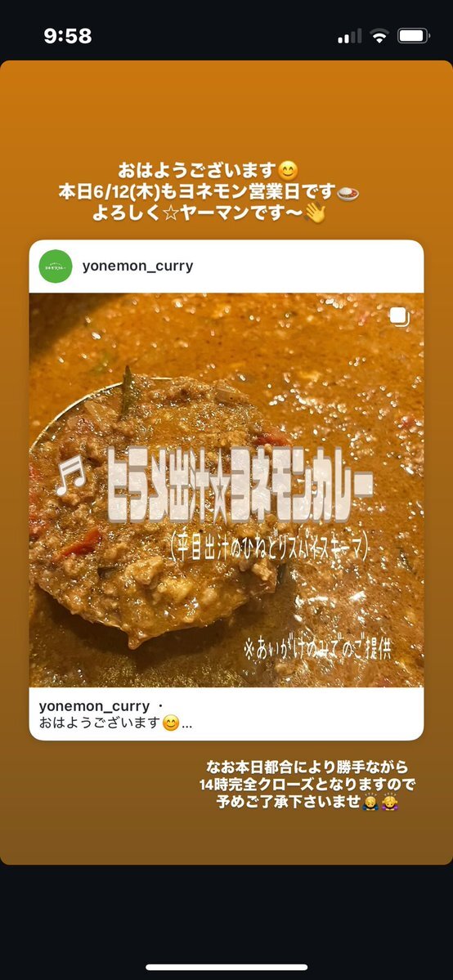Image resolution: width=453 pixels, height=980 pixels.
Task: Tap the multi-photo carousel icon on post
Action: [x=398, y=317]
